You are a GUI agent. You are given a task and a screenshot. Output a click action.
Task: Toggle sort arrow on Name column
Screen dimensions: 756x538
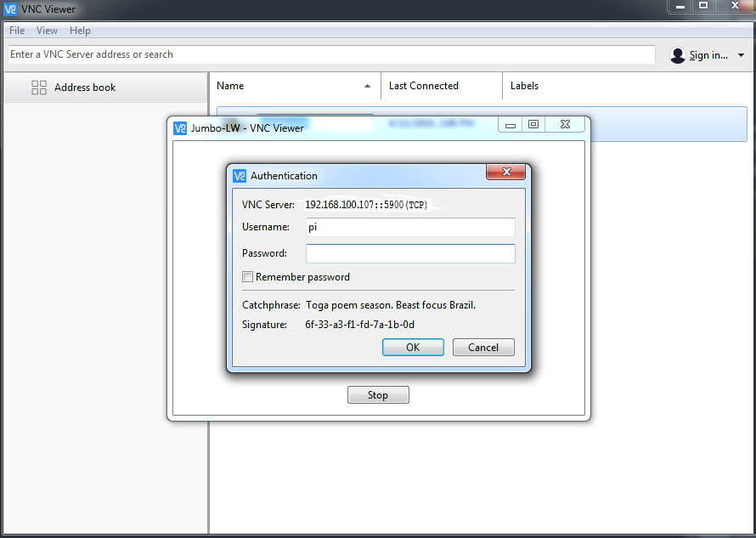pyautogui.click(x=367, y=86)
